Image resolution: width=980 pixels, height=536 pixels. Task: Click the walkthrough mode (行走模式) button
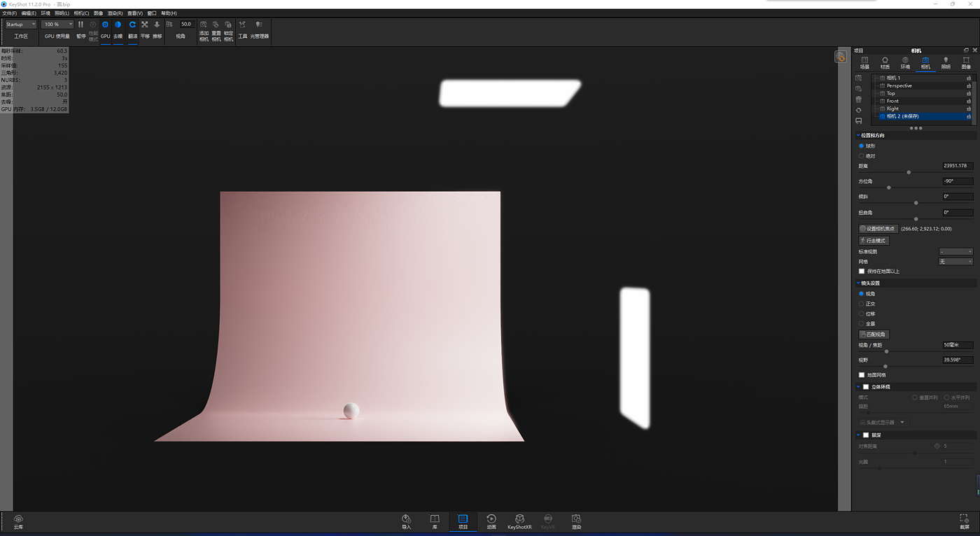(874, 241)
